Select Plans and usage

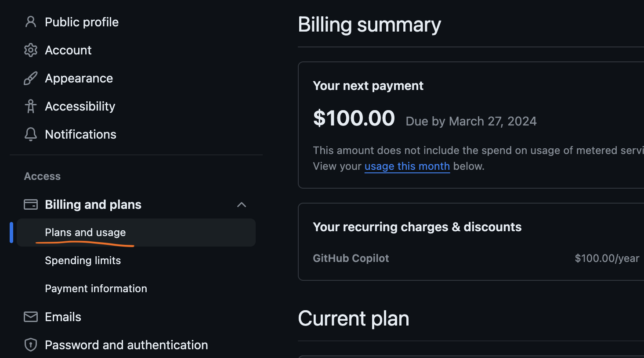point(85,233)
